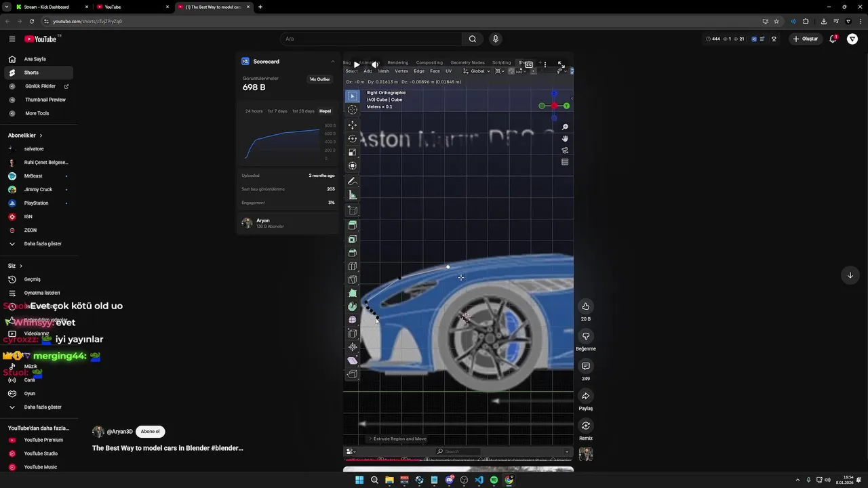This screenshot has width=868, height=488.
Task: Open YouTube notifications bell
Action: point(833,39)
